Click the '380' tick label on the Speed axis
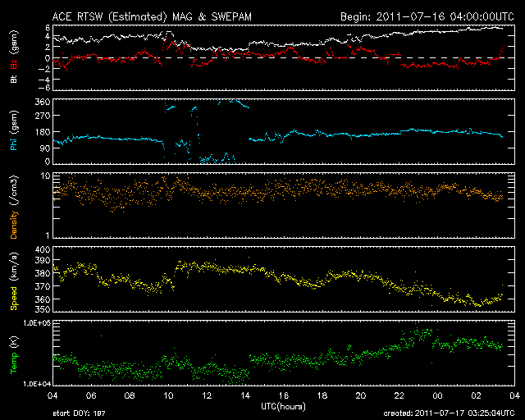Screen dimensions: 525x420 click(43, 273)
